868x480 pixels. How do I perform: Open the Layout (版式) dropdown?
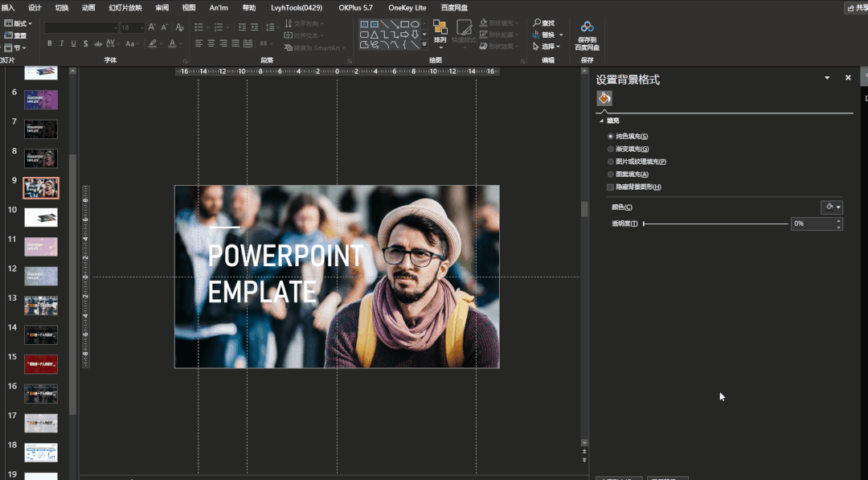[x=18, y=23]
